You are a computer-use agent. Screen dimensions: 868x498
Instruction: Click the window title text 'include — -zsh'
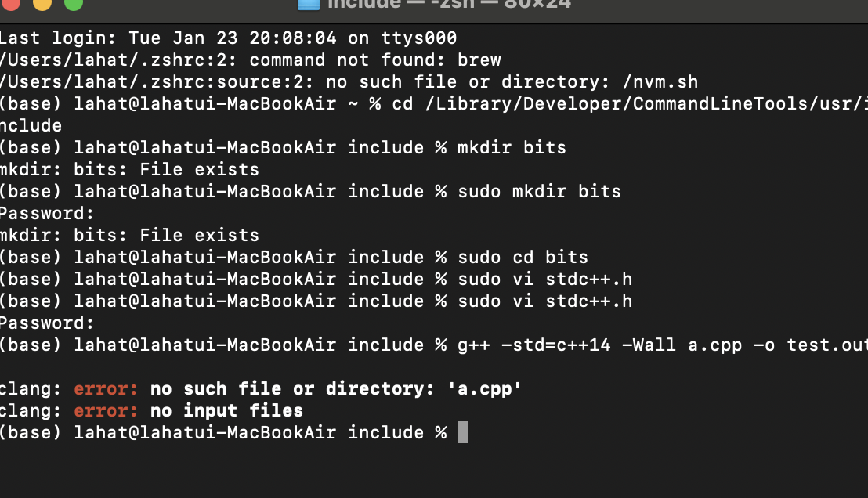[401, 5]
